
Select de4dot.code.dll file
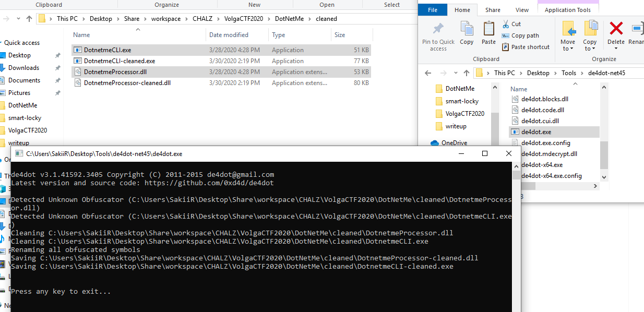[x=554, y=110]
